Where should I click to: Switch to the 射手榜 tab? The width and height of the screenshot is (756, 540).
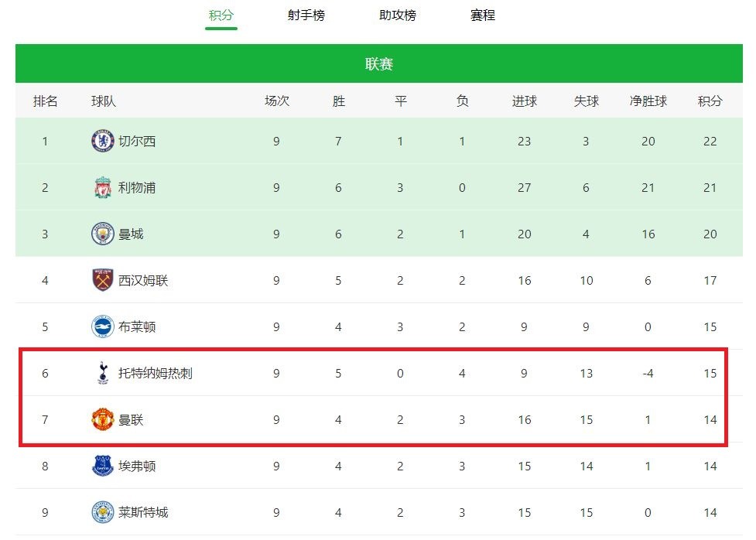coord(306,15)
